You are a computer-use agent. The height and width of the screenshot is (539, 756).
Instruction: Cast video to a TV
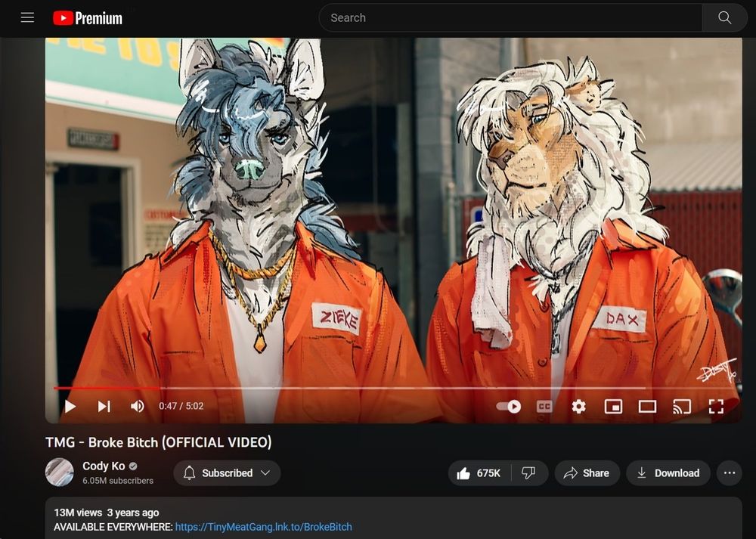click(x=682, y=407)
